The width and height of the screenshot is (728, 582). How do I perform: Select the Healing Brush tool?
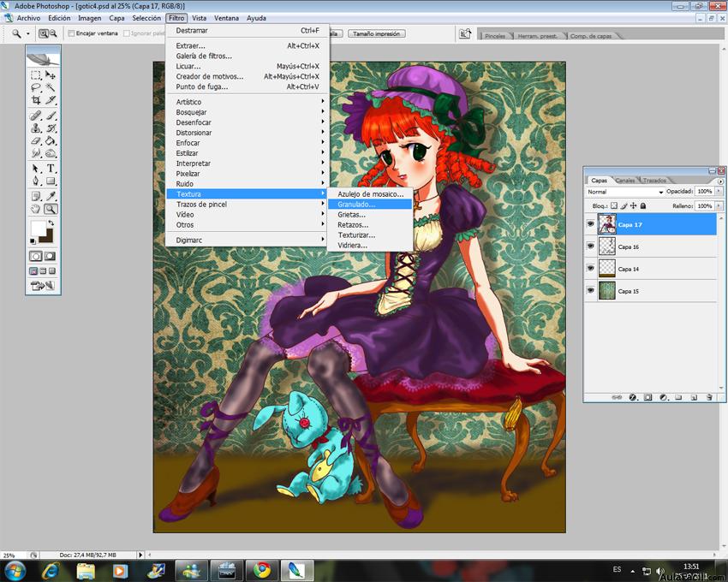point(36,115)
